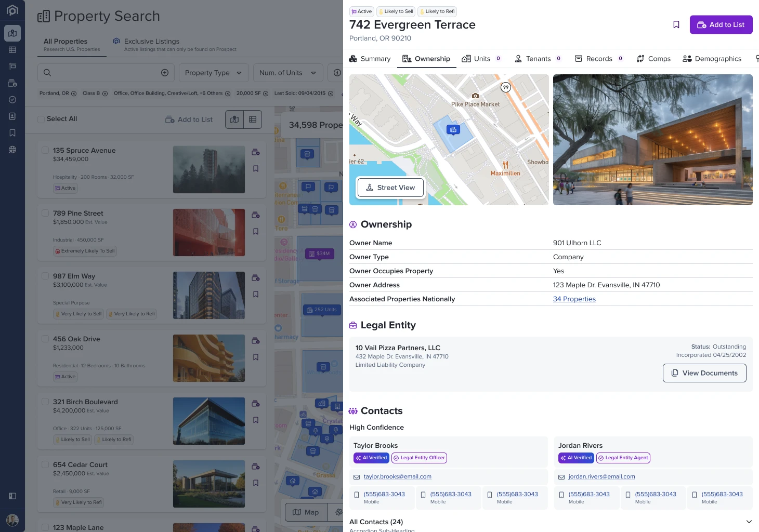This screenshot has height=532, width=759.
Task: Select the Exclusive Listings tab
Action: [x=175, y=45]
